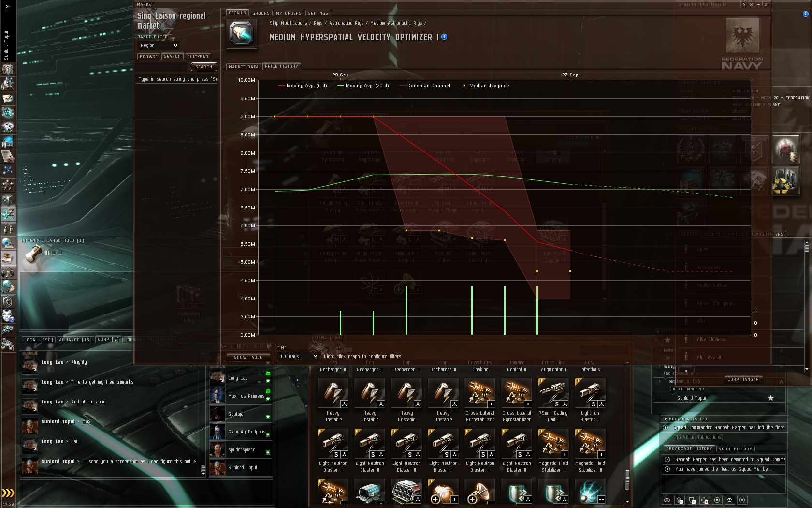Switch to the Groups tab

[x=261, y=13]
